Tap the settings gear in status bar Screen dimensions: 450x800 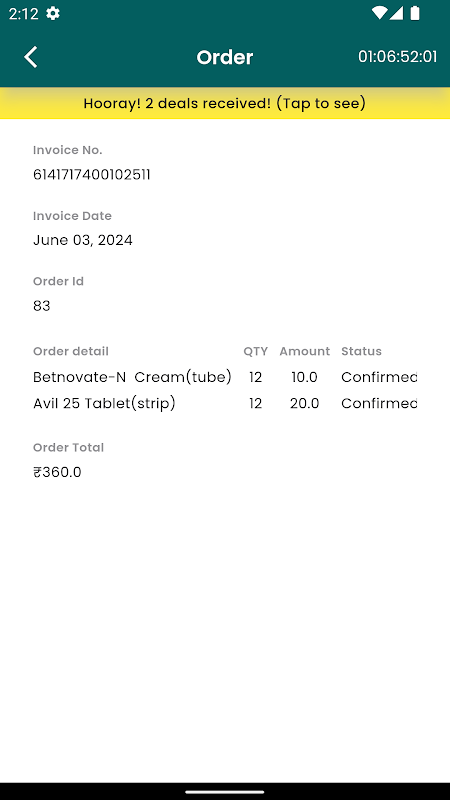53,13
